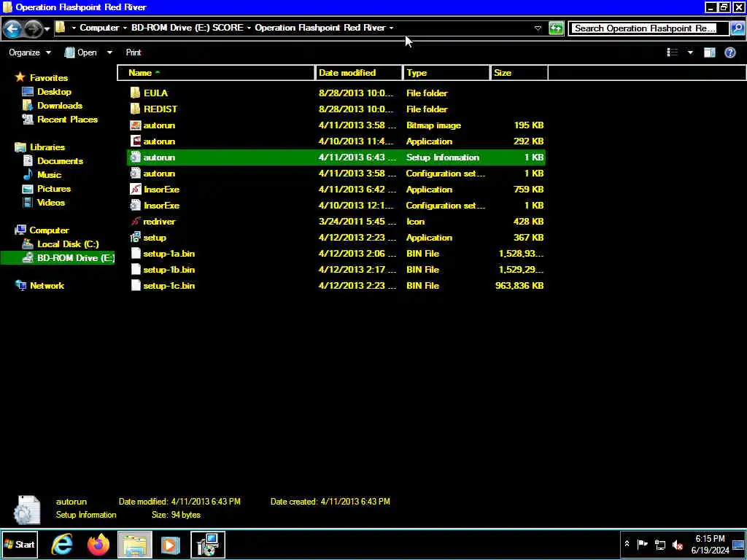Viewport: 747px width, 560px height.
Task: Select the REDIST folder icon
Action: 135,109
